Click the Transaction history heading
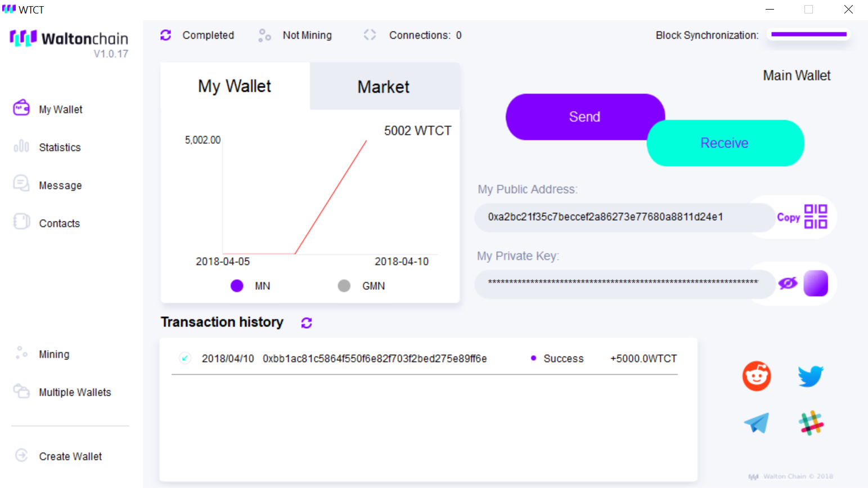The height and width of the screenshot is (488, 868). (222, 322)
